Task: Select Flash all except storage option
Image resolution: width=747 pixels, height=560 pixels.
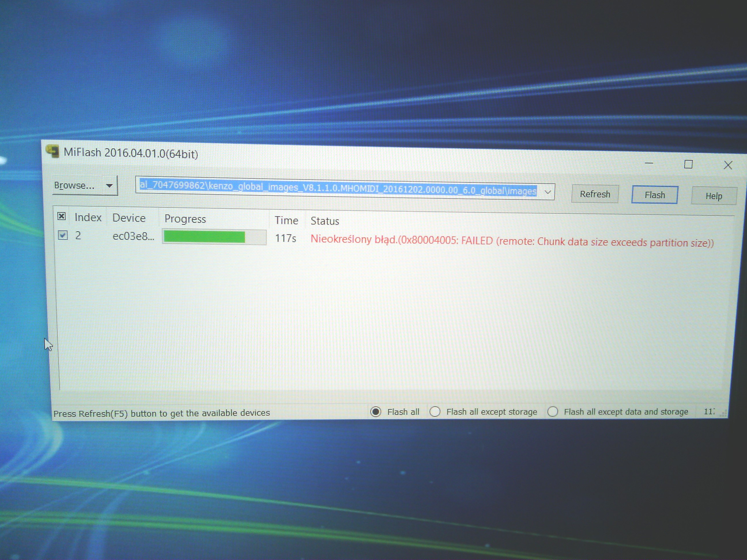Action: click(435, 412)
